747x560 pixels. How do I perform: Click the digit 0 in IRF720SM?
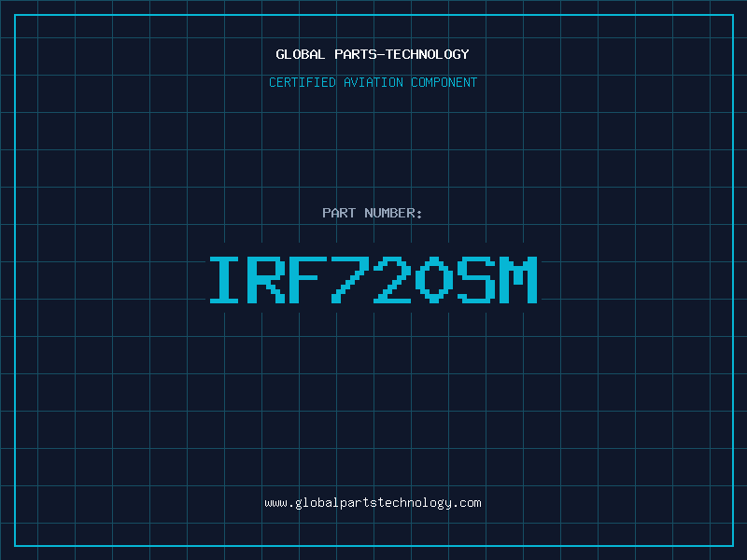(x=435, y=280)
